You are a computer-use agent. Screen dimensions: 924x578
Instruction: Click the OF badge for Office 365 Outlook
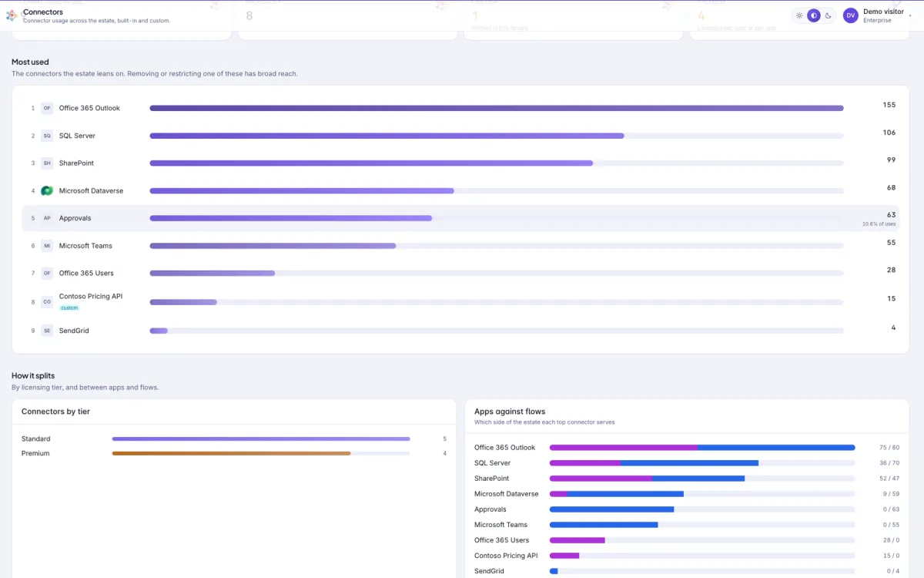(47, 109)
